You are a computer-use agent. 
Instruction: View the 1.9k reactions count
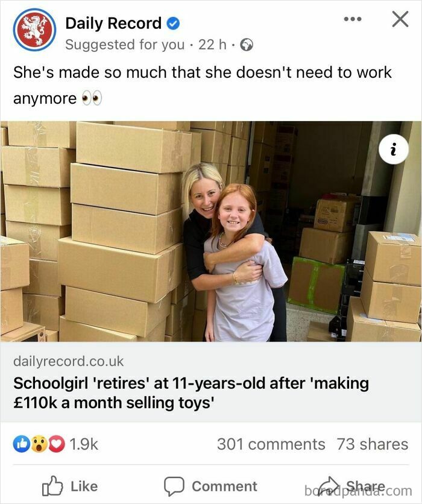(84, 444)
